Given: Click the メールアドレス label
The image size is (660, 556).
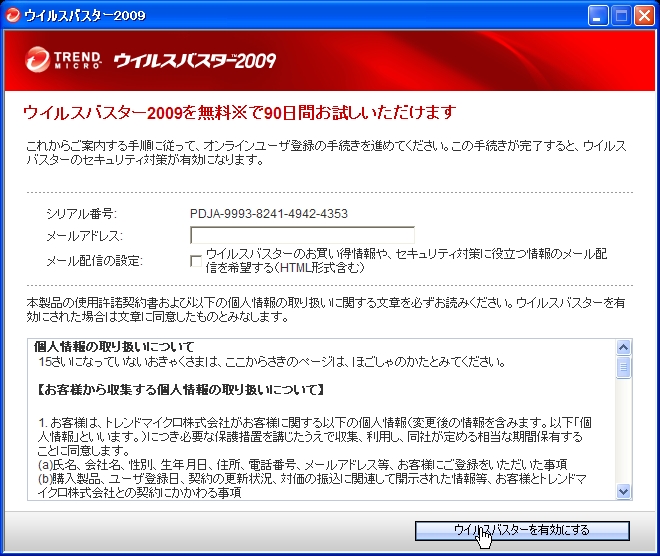Looking at the screenshot, I should coord(84,236).
